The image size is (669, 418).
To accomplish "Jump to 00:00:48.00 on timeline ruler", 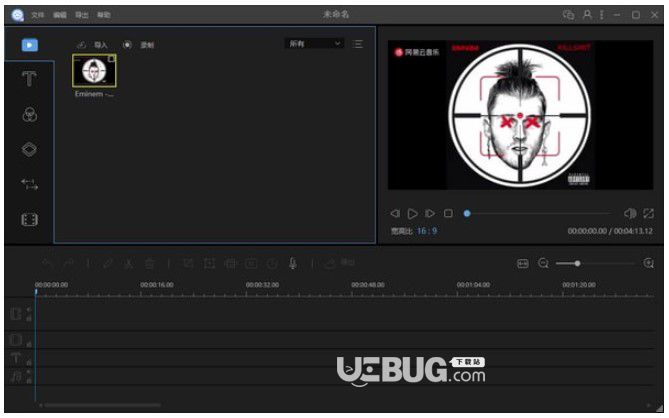I will click(368, 284).
